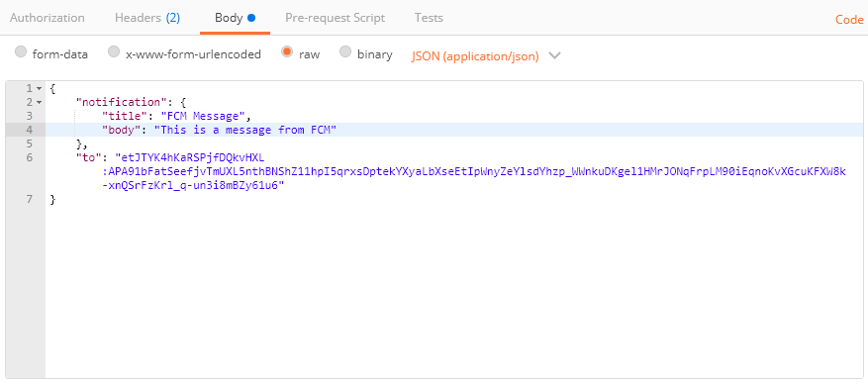868x384 pixels.
Task: Open the Pre-request Script tab
Action: pyautogui.click(x=335, y=18)
